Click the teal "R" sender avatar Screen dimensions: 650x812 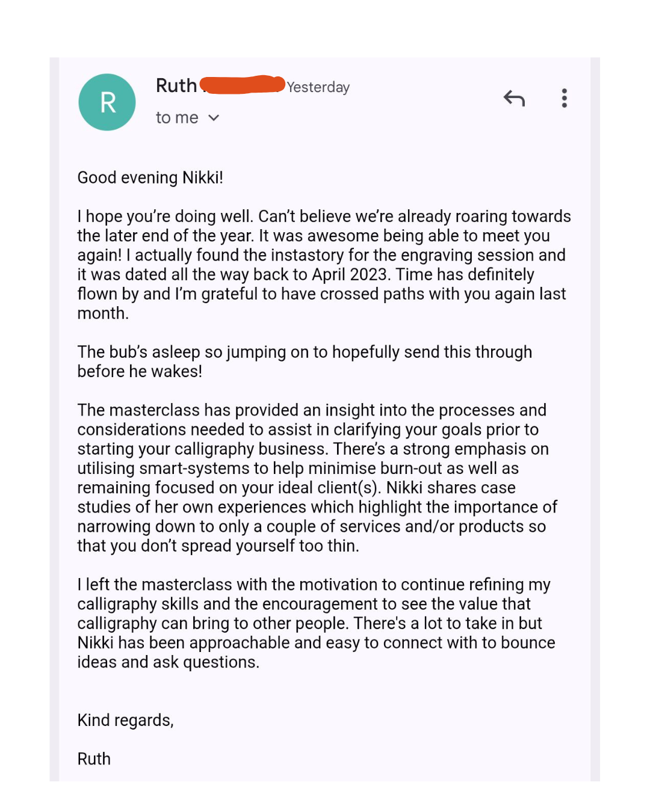(107, 102)
